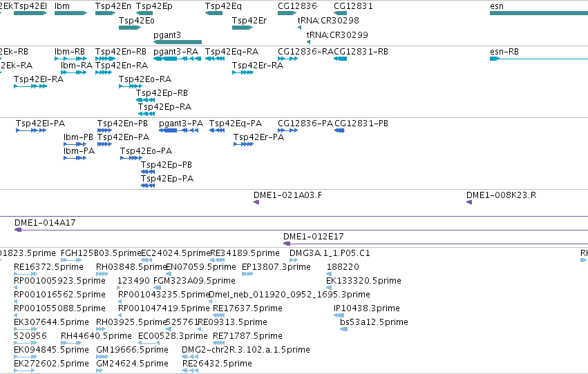Select the DME1-021A03.F clone end label
This screenshot has width=588, height=374.
287,195
